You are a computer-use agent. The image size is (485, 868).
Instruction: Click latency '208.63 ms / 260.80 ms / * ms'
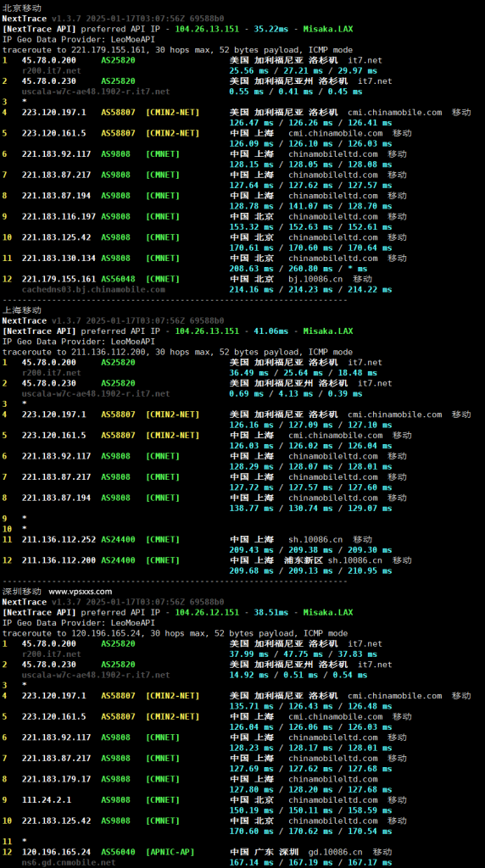pyautogui.click(x=298, y=269)
